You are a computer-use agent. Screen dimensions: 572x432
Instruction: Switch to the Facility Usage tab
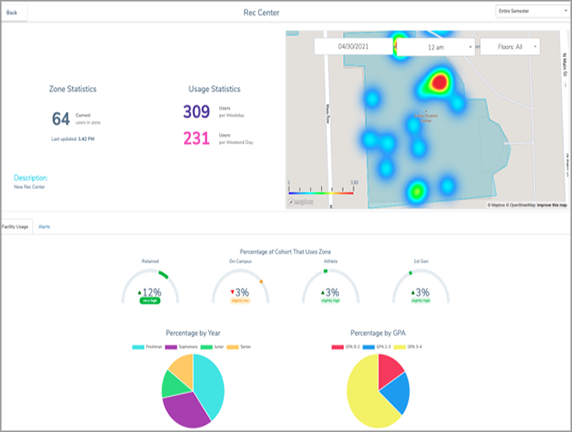(x=16, y=227)
